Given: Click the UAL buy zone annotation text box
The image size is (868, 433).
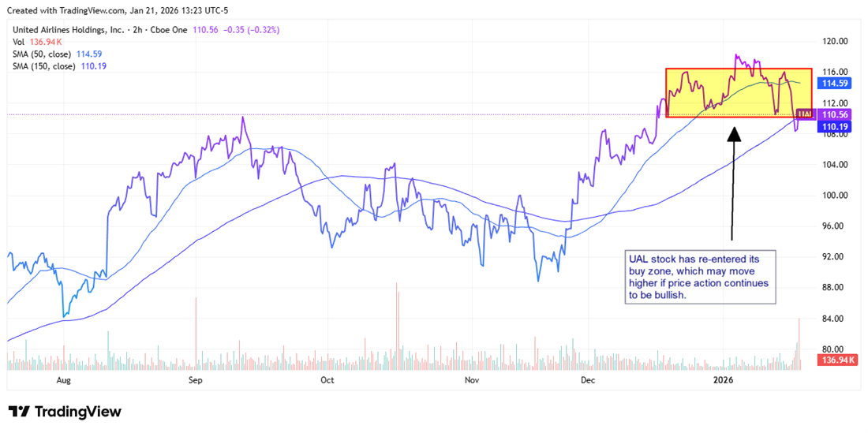Looking at the screenshot, I should click(x=699, y=277).
